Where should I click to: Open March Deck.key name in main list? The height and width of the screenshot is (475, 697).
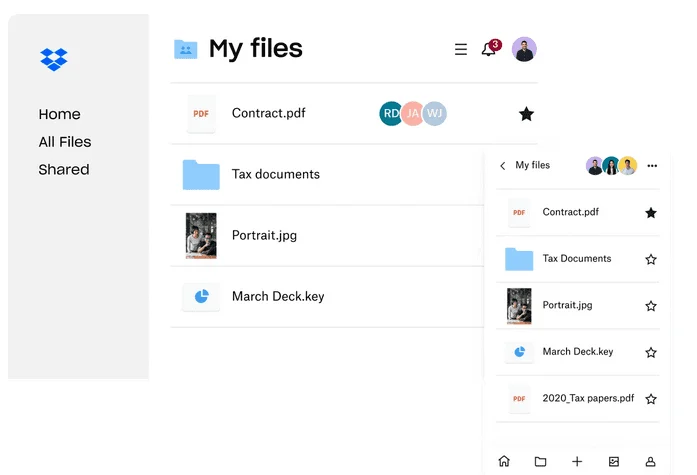click(278, 296)
